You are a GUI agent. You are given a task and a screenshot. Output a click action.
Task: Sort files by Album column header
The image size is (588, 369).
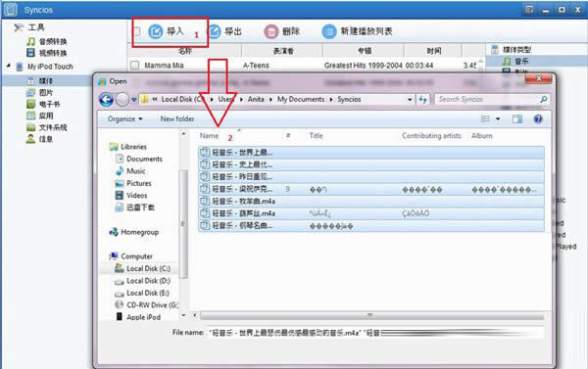click(482, 136)
